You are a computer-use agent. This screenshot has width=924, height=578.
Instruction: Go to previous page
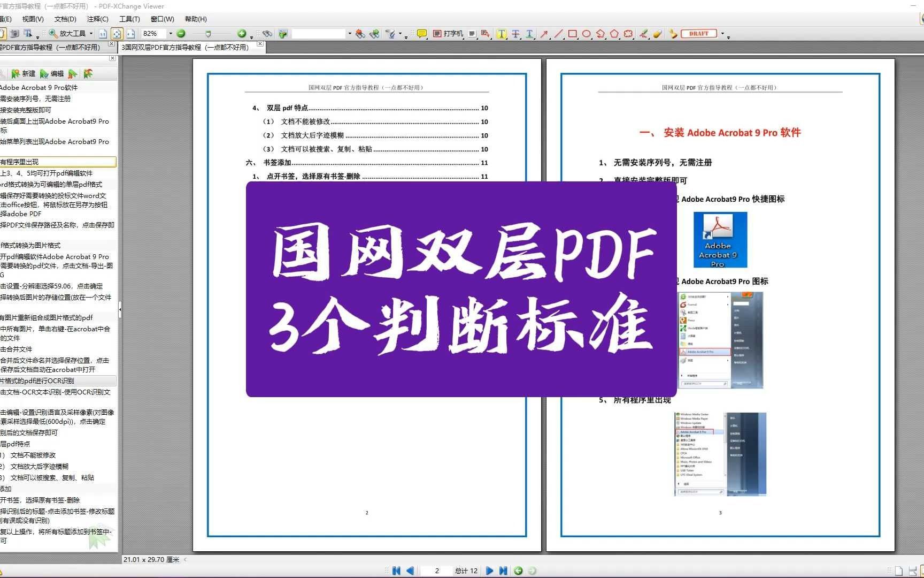pyautogui.click(x=410, y=571)
